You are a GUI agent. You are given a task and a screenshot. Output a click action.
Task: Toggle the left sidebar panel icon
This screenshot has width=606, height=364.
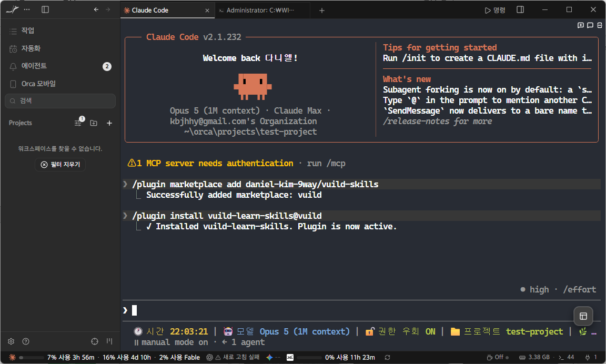click(x=45, y=9)
